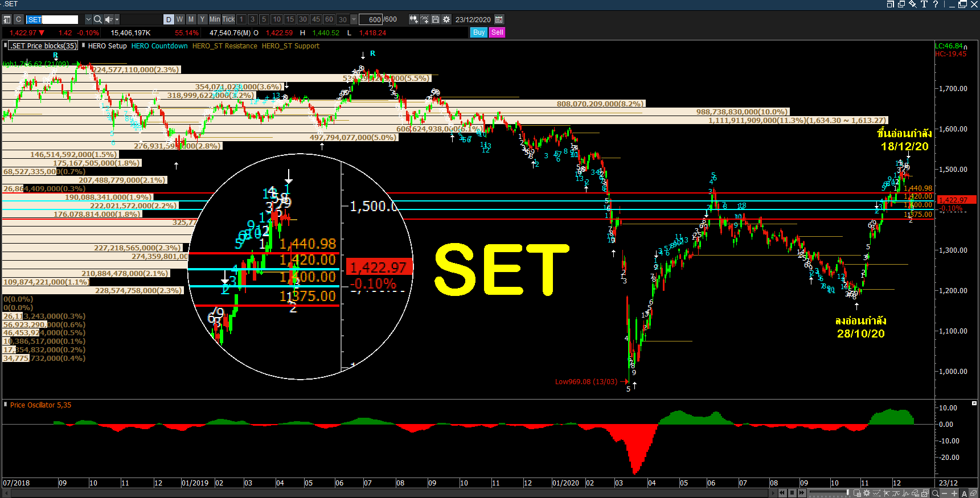Click the bar count field showing 600
The width and height of the screenshot is (980, 498).
(371, 19)
